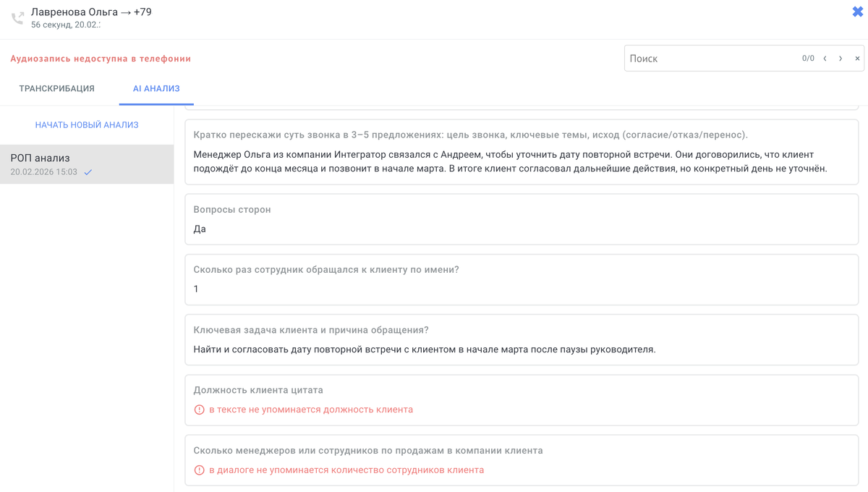Click the outgoing call icon
868x492 pixels.
pyautogui.click(x=17, y=17)
